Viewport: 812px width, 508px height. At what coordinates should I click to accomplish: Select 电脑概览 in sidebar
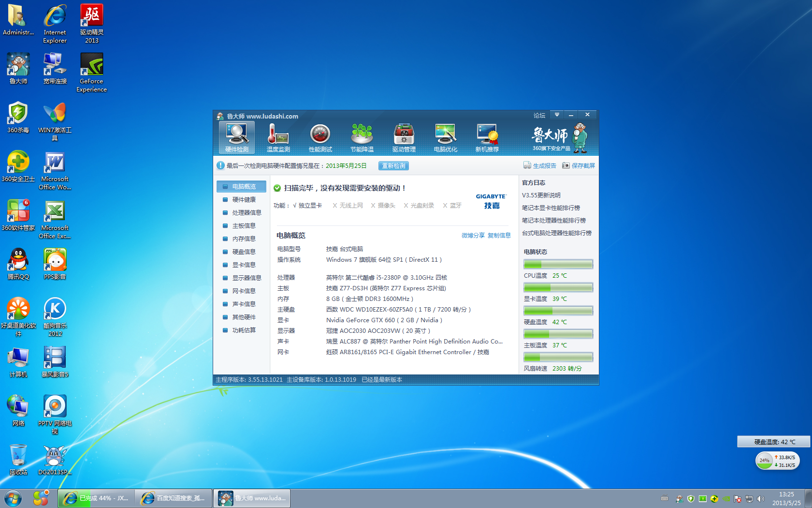point(241,186)
